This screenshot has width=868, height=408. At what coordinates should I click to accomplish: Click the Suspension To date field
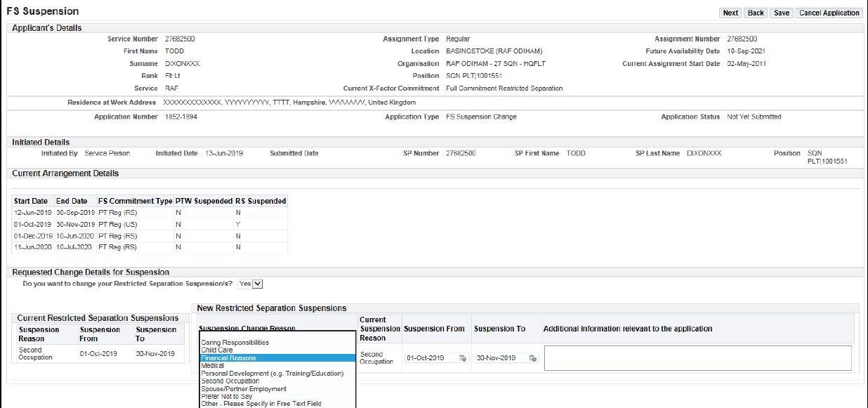pos(500,358)
